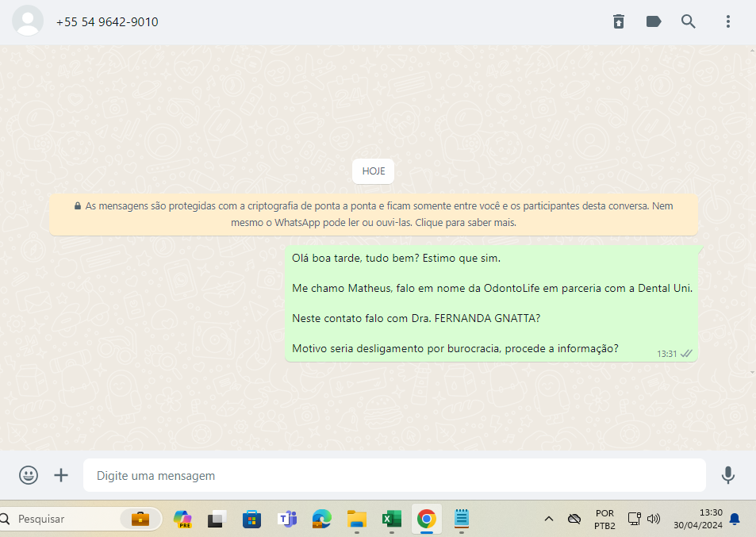Image resolution: width=756 pixels, height=537 pixels.
Task: Start voice recording with microphone icon
Action: (727, 475)
